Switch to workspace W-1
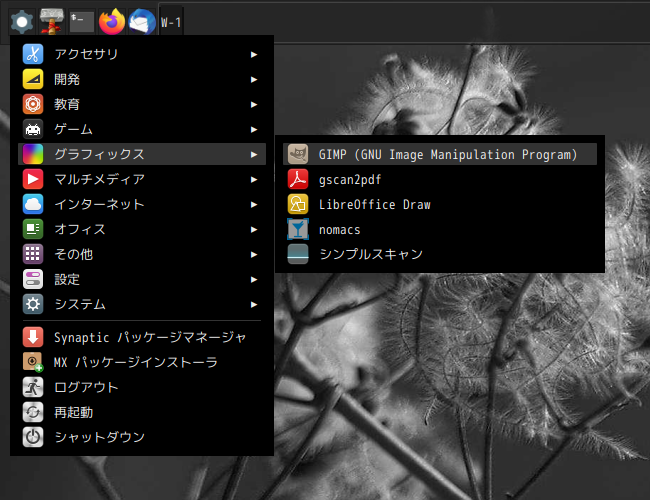The width and height of the screenshot is (650, 500). tap(171, 22)
